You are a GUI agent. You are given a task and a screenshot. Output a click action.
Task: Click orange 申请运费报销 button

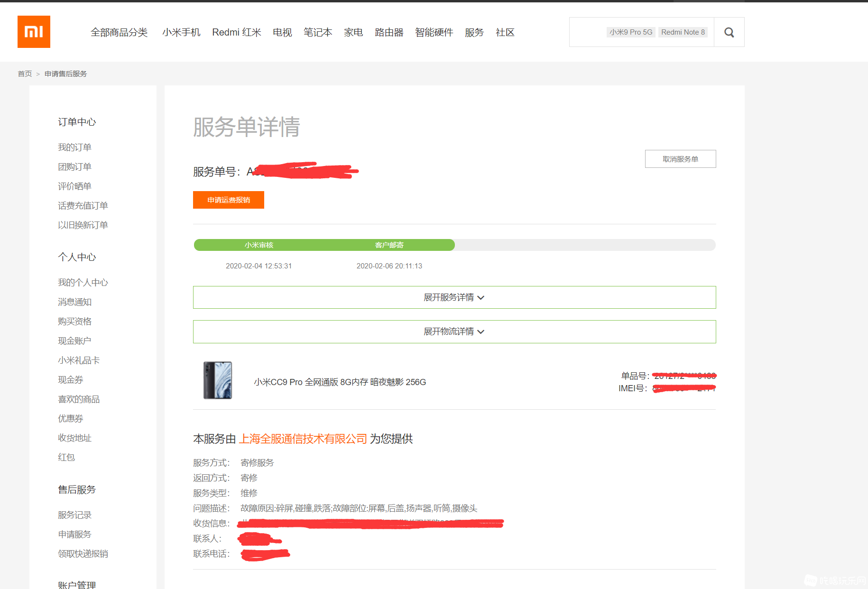coord(229,200)
